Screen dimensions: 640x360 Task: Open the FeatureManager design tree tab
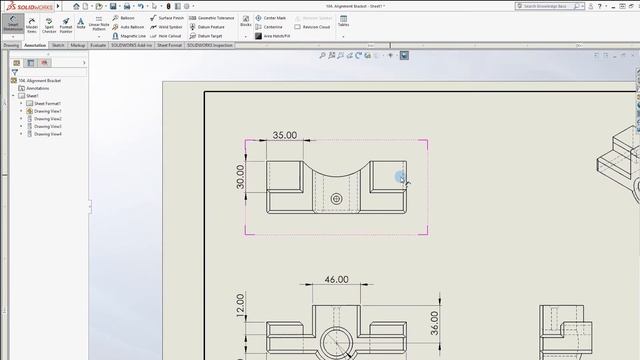17,62
